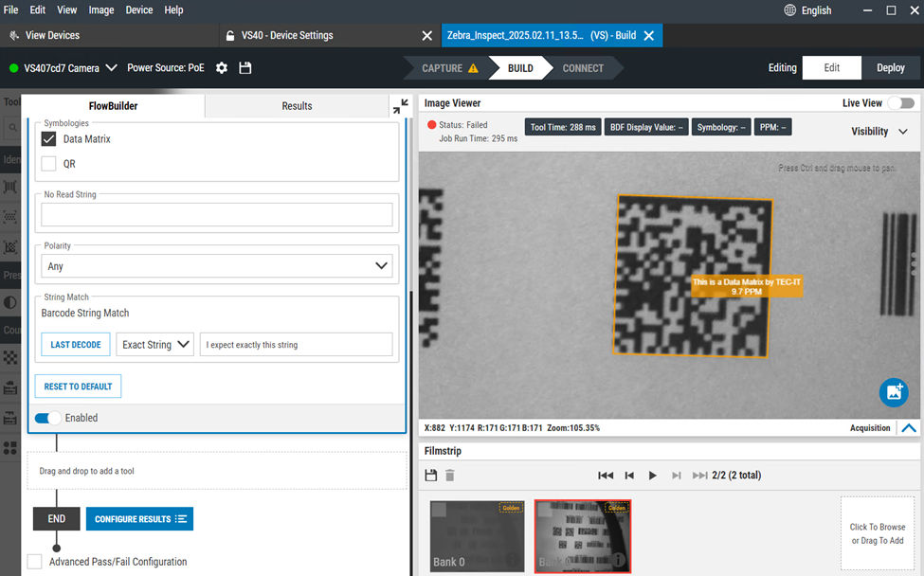This screenshot has width=924, height=576.
Task: Play the filmstrip images
Action: [652, 476]
